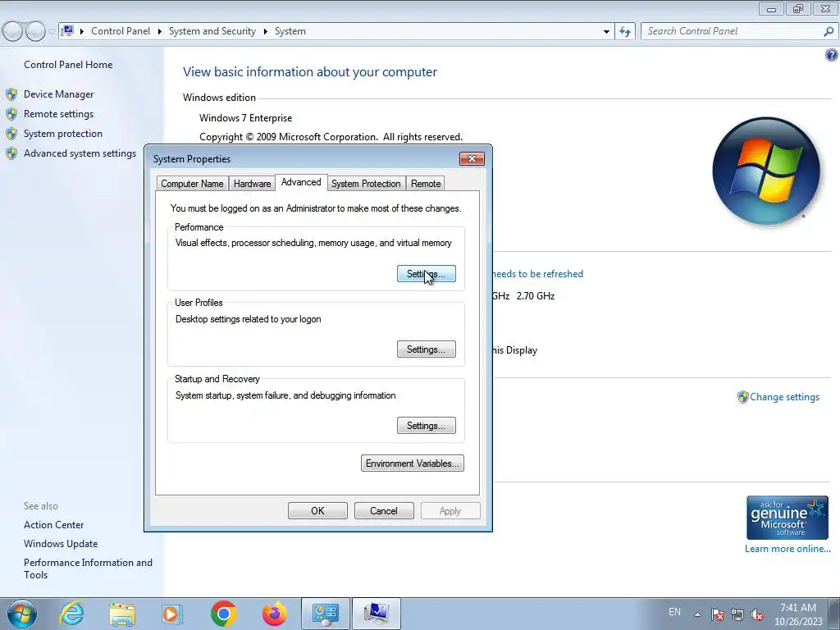Click OK in System Properties
The image size is (840, 630).
pyautogui.click(x=317, y=510)
